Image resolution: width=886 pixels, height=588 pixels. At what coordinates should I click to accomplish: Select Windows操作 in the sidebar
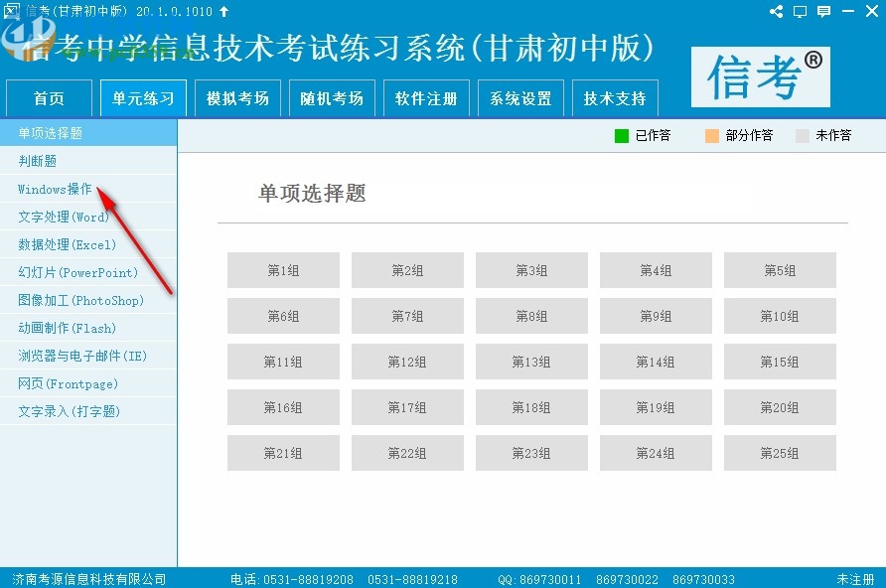52,189
